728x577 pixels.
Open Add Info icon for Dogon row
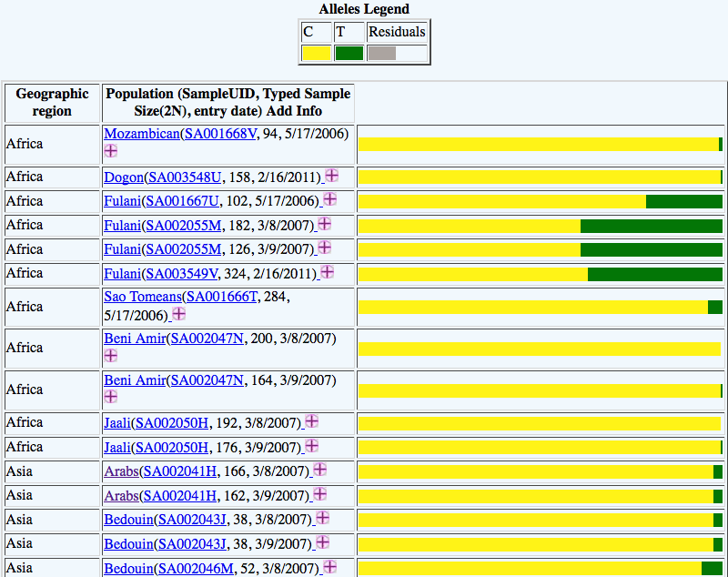pyautogui.click(x=331, y=176)
